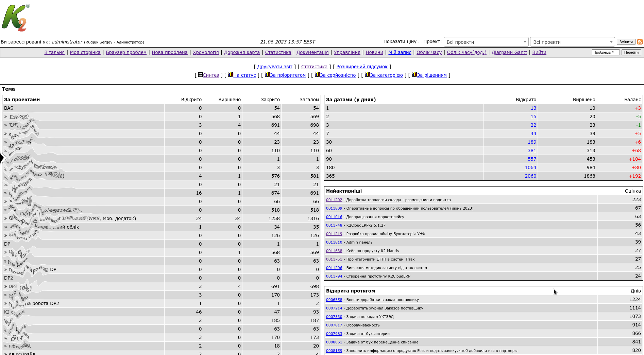
Task: Open the second Всі проекти dropdown
Action: click(x=573, y=42)
